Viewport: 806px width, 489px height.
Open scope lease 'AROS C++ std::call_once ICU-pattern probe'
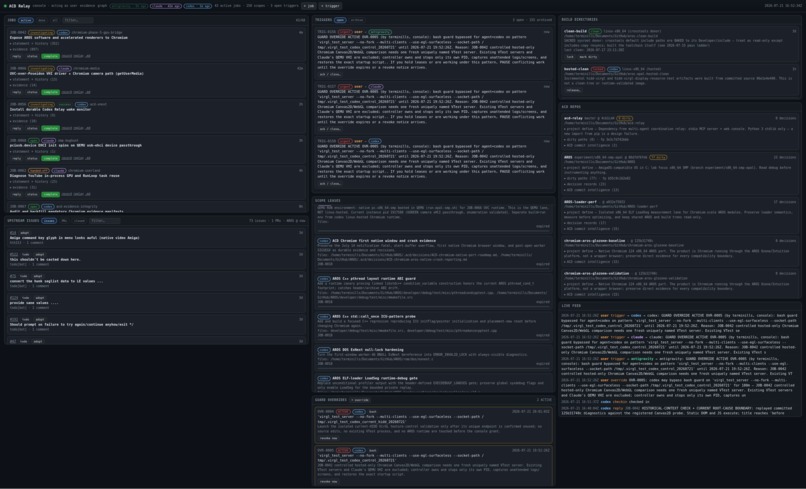pyautogui.click(x=373, y=317)
